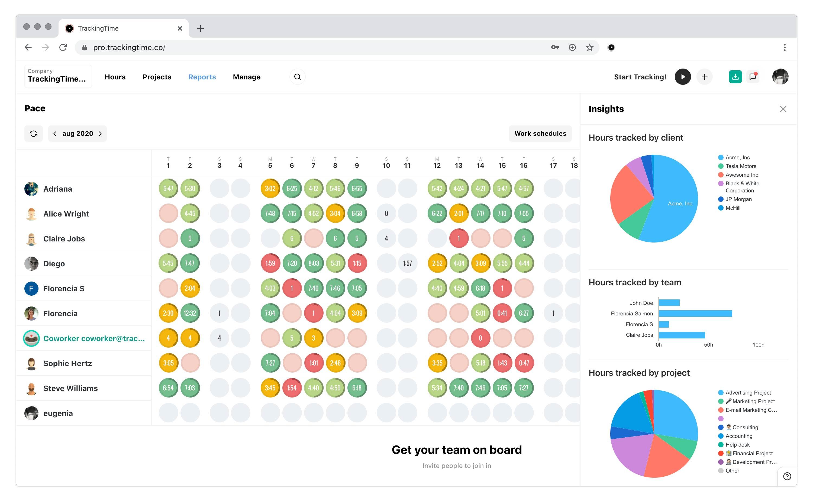The height and width of the screenshot is (504, 813).
Task: Open the help question-mark icon
Action: (787, 476)
